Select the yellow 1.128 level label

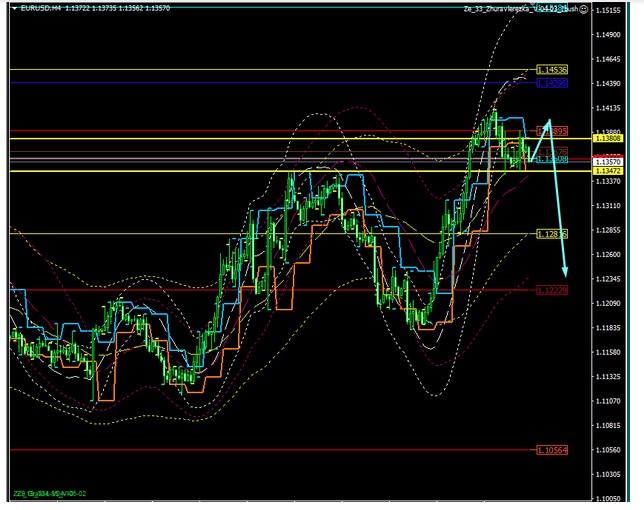coord(552,233)
